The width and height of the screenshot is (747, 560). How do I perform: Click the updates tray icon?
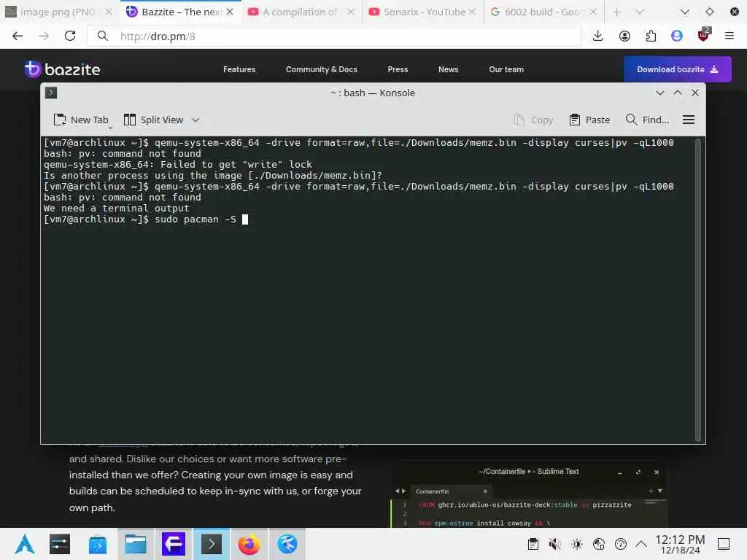(621, 544)
